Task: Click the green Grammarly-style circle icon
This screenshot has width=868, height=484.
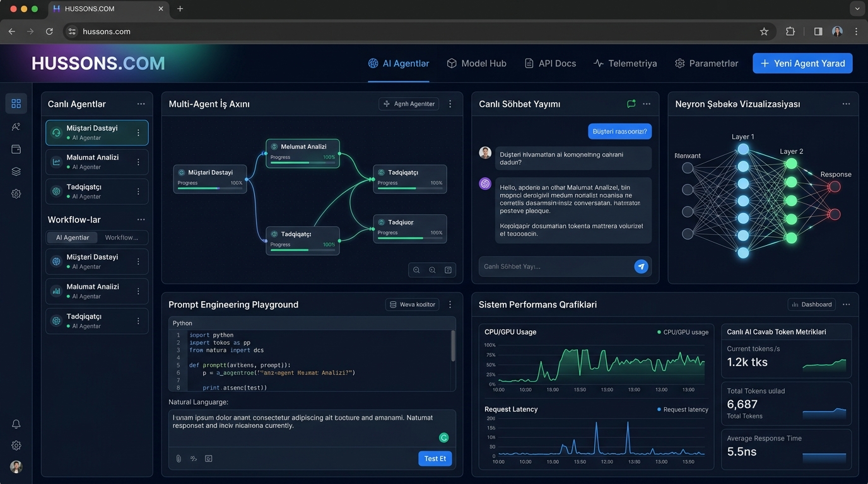Action: point(443,437)
